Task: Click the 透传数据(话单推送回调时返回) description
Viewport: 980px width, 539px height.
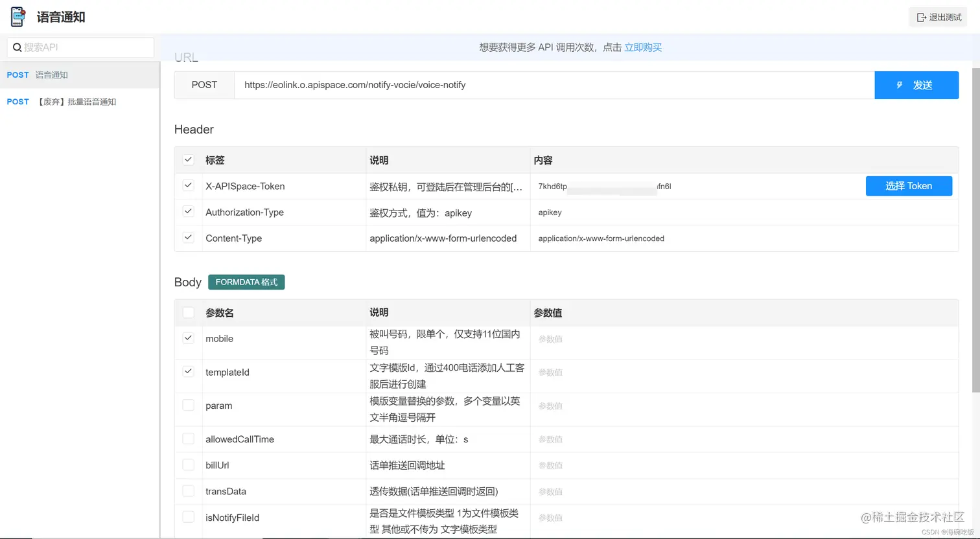Action: 434,492
